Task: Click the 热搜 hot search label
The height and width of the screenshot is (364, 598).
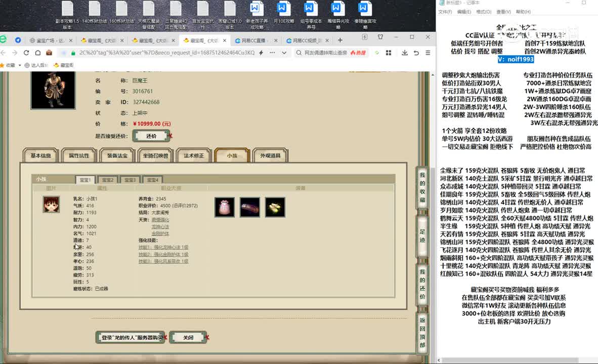Action: 358,53
